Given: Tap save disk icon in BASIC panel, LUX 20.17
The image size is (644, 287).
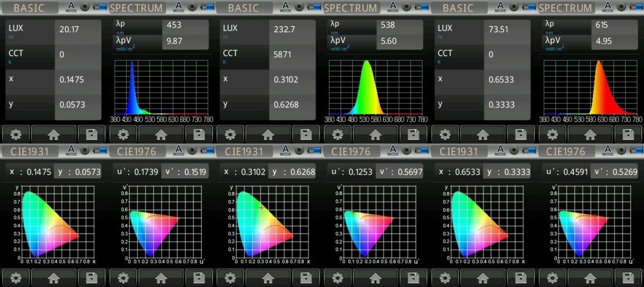Looking at the screenshot, I should tap(92, 134).
